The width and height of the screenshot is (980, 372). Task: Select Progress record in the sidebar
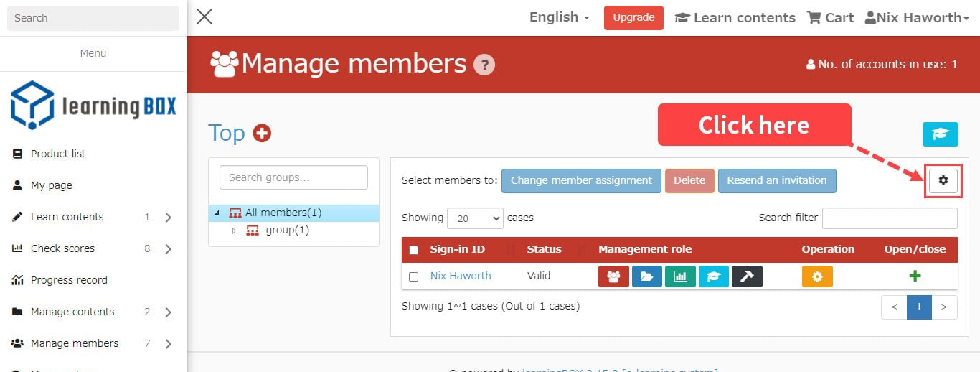pos(69,280)
